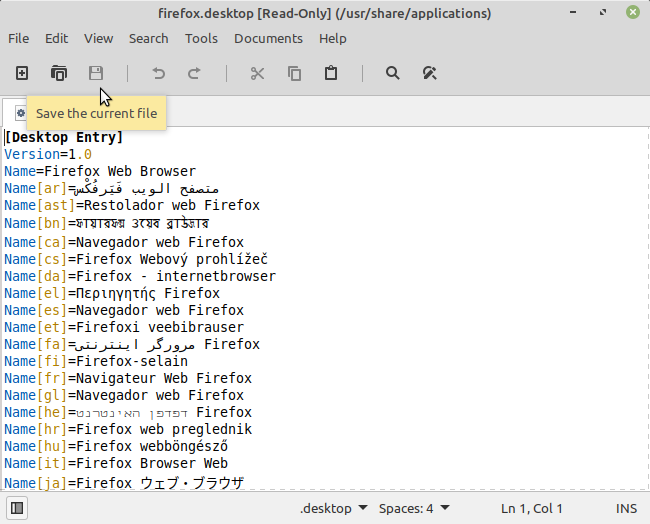The image size is (650, 524).
Task: Open the View menu
Action: coord(99,39)
